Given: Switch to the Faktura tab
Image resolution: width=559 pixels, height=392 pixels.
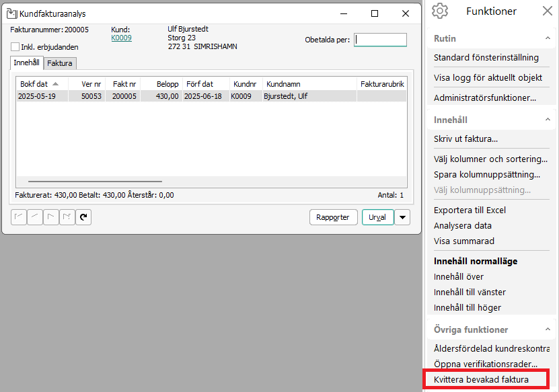Looking at the screenshot, I should pyautogui.click(x=60, y=63).
